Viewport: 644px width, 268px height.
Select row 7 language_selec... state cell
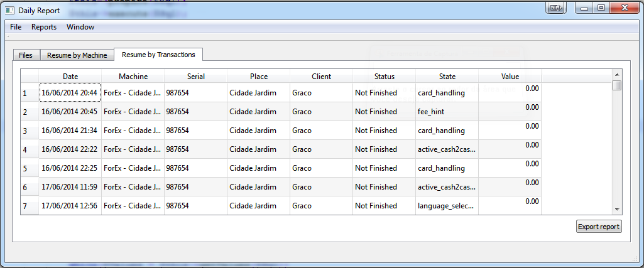pos(447,206)
